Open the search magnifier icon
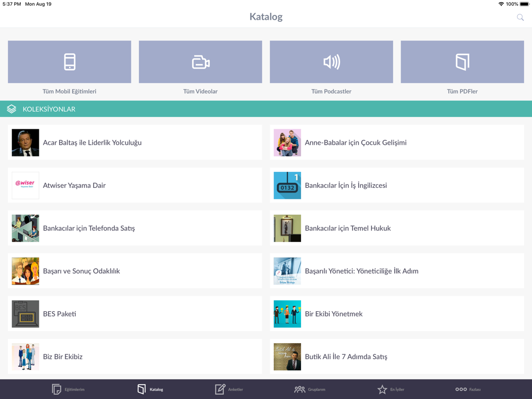 pyautogui.click(x=520, y=18)
